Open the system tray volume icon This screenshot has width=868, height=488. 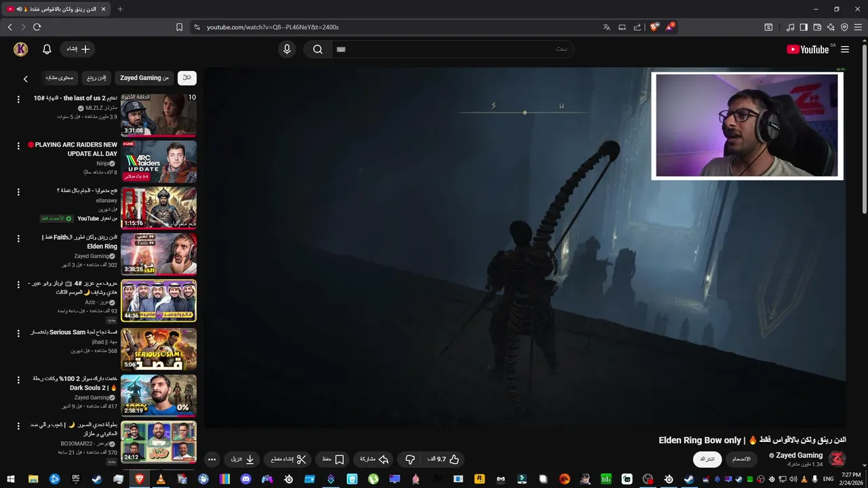coord(792,479)
